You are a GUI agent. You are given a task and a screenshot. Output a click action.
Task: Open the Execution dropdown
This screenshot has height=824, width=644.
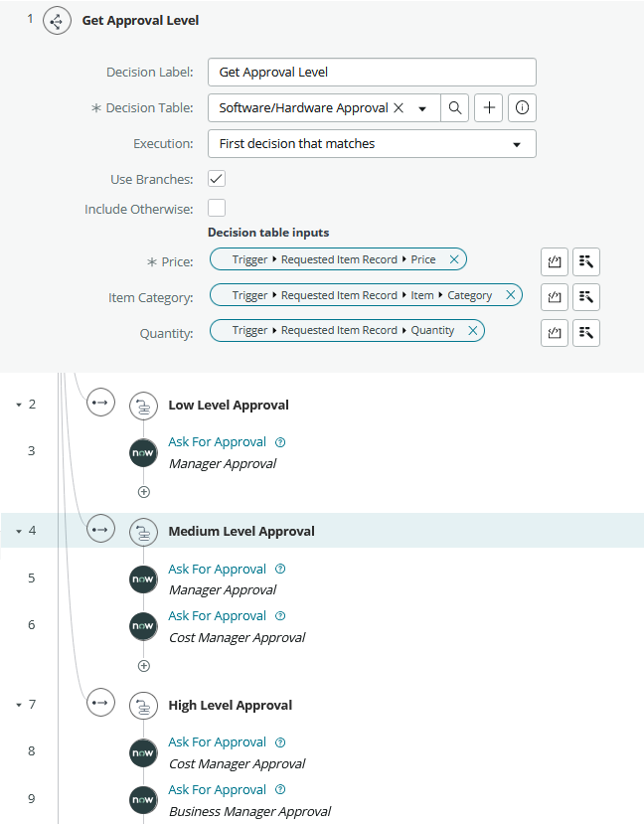click(x=516, y=143)
